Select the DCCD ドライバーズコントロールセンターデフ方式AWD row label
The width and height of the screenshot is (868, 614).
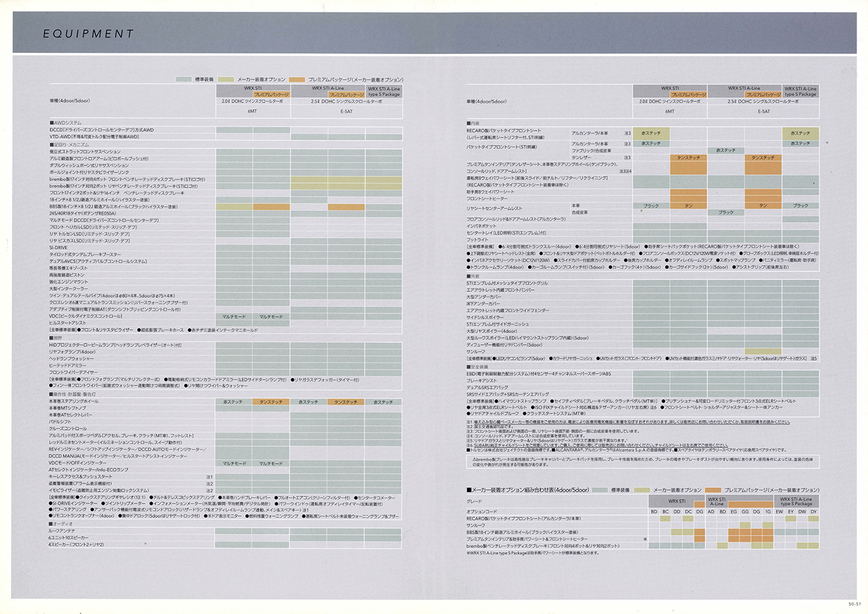pos(101,130)
